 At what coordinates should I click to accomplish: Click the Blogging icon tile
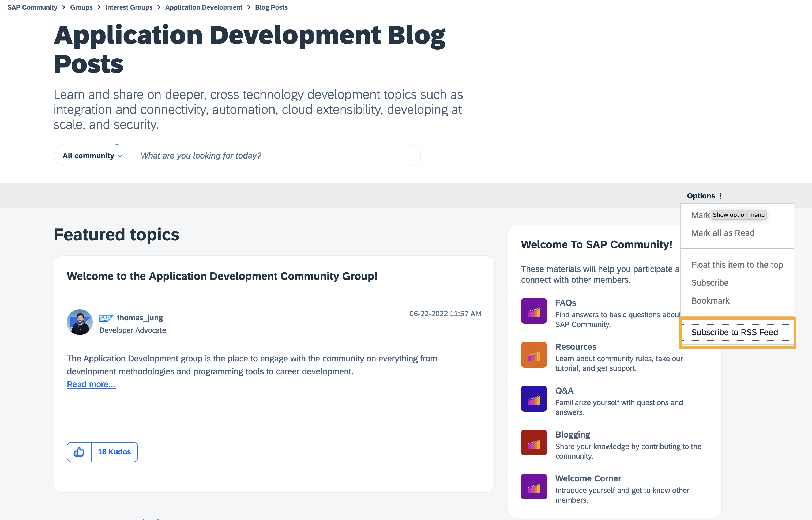pos(533,442)
